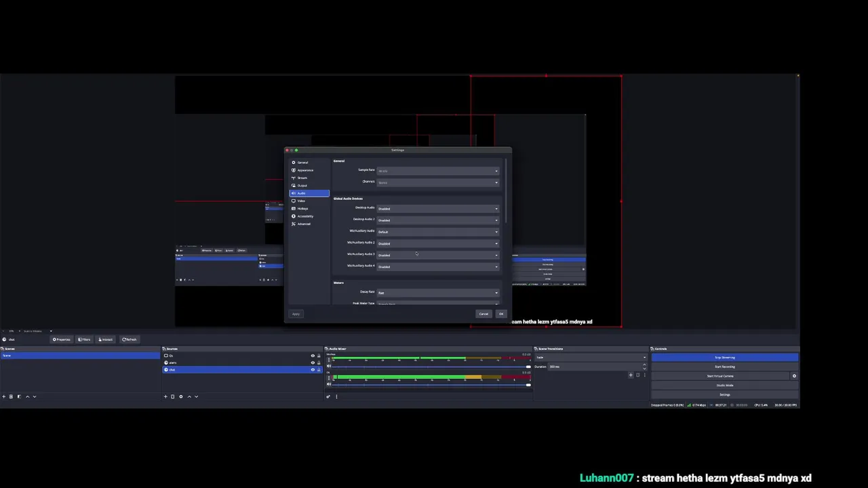
Task: Open the Sample Rate dropdown
Action: [438, 171]
